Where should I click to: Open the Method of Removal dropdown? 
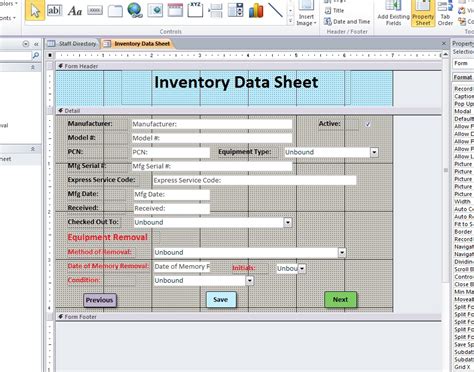click(342, 252)
